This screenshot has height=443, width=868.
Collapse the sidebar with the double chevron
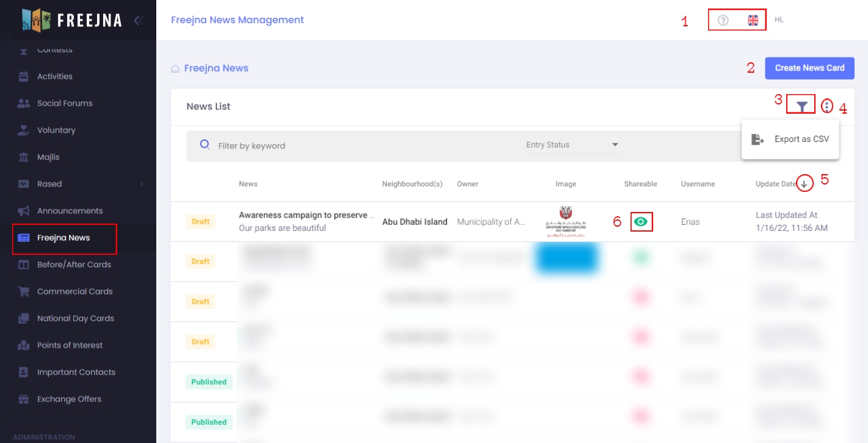click(138, 20)
